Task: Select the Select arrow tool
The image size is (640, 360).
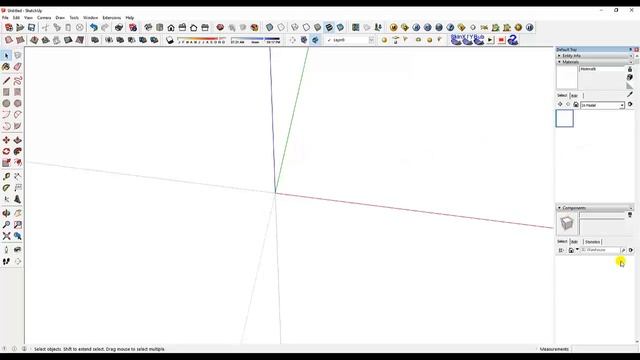Action: click(x=6, y=56)
